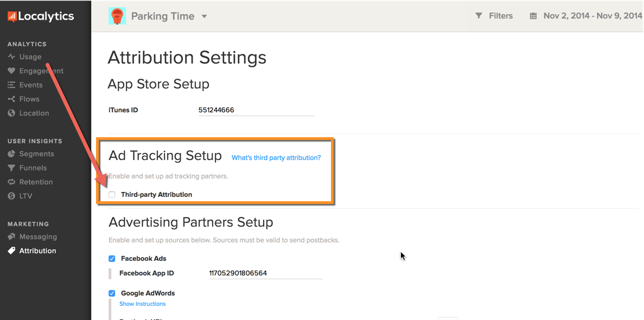Click the Attribution tag icon
Screen dimensions: 644x320
coord(11,251)
